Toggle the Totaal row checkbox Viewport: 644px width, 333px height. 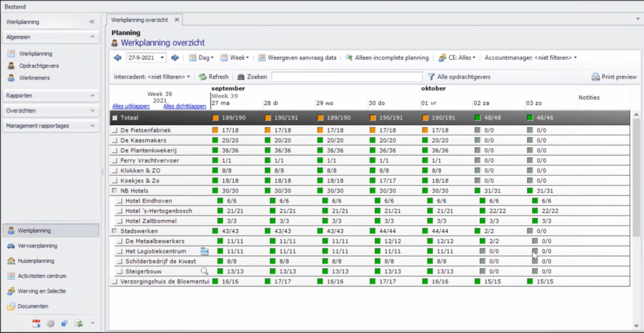(x=114, y=117)
